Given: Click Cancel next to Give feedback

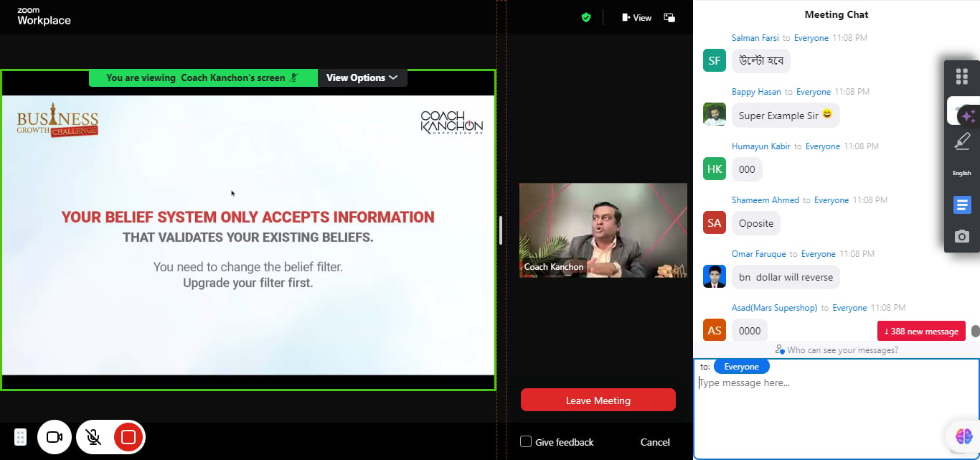Looking at the screenshot, I should (x=655, y=442).
